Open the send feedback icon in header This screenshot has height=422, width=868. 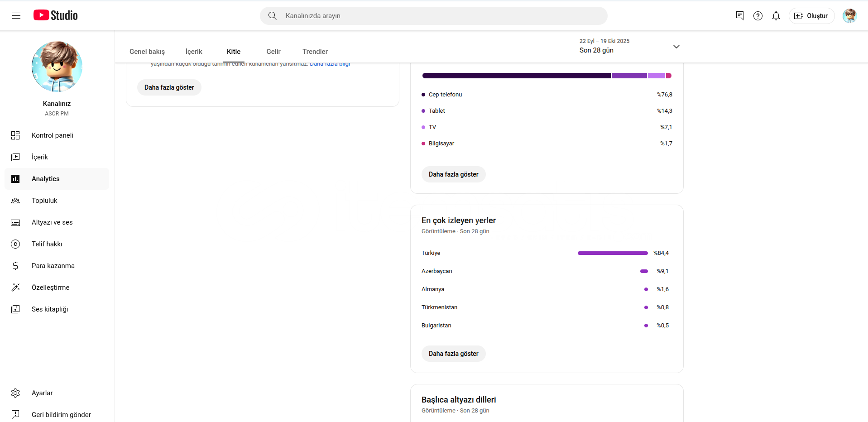(739, 16)
